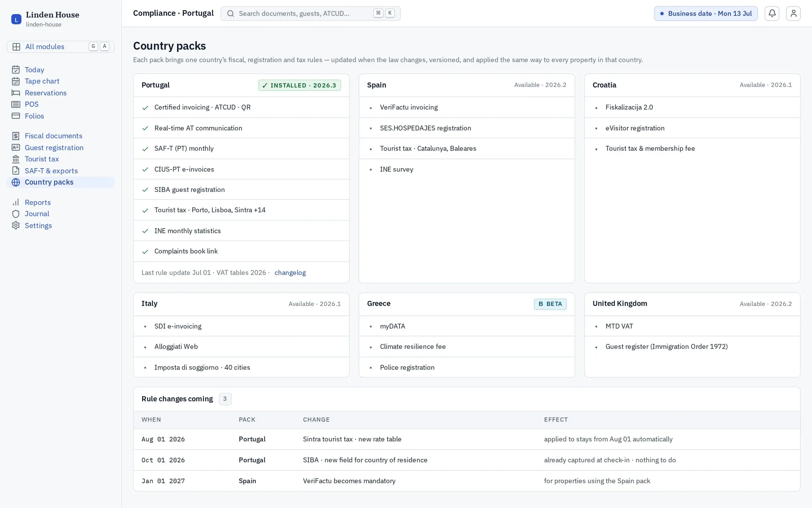812x508 pixels.
Task: Click the Reports bar chart icon
Action: [x=16, y=202]
